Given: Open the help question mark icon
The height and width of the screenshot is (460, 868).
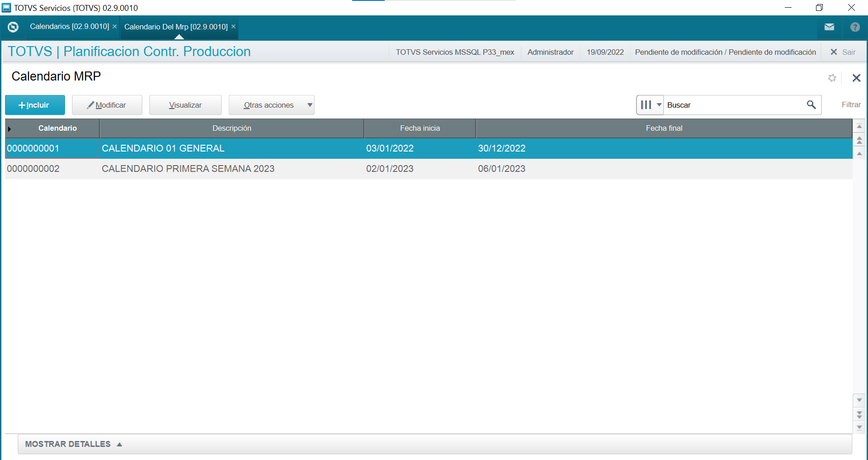Looking at the screenshot, I should [855, 27].
